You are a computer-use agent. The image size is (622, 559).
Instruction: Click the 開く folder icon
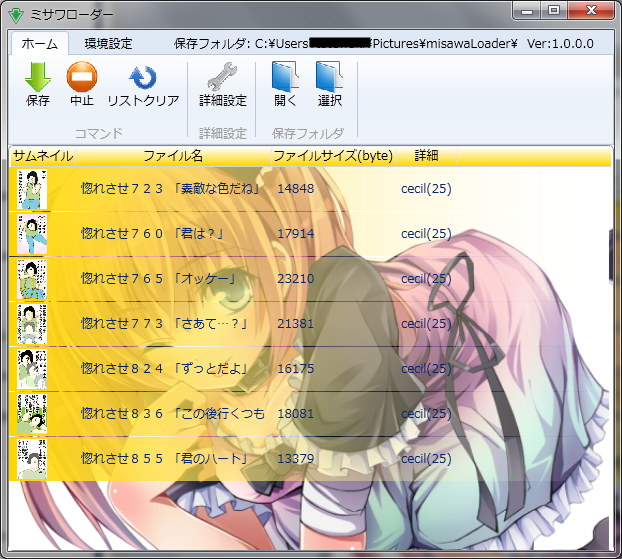point(285,77)
